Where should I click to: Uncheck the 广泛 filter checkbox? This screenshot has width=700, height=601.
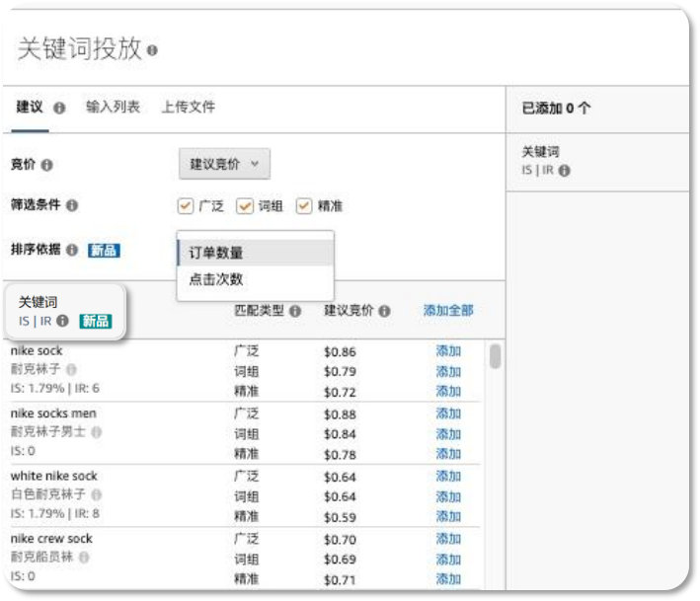186,206
